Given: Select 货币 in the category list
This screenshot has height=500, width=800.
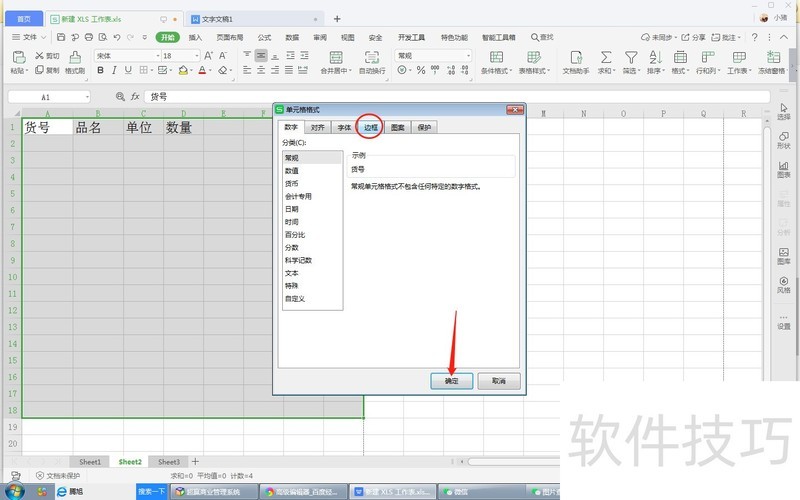Looking at the screenshot, I should (291, 184).
